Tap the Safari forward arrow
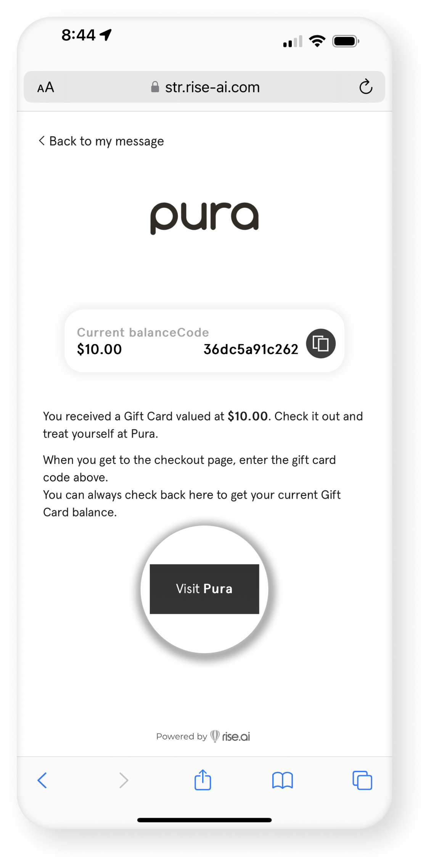 124,780
